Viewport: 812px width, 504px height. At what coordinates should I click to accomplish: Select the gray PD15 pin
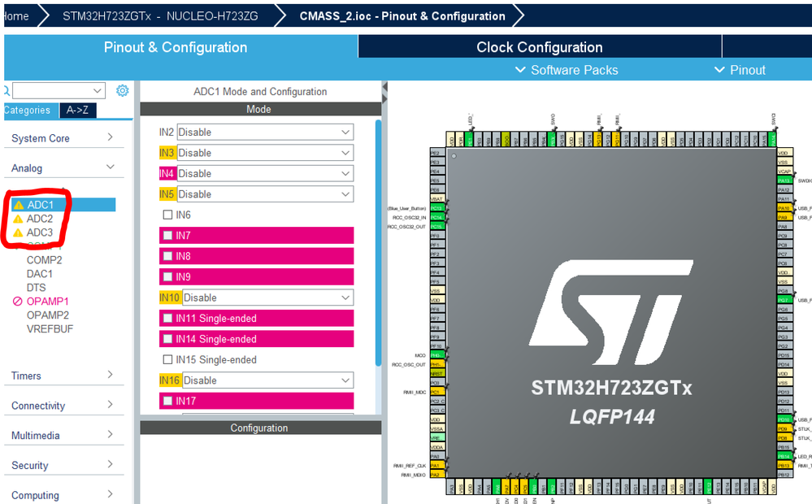(784, 355)
